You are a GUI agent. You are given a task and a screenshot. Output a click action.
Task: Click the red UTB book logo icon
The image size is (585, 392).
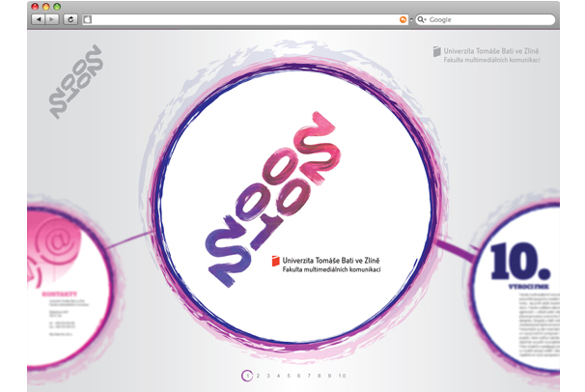coord(274,261)
